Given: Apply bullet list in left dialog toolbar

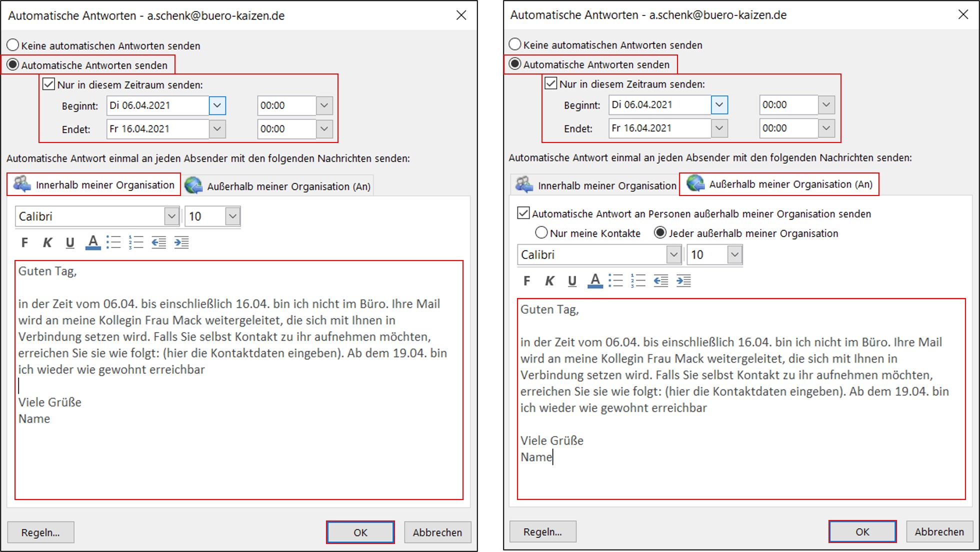Looking at the screenshot, I should [113, 242].
